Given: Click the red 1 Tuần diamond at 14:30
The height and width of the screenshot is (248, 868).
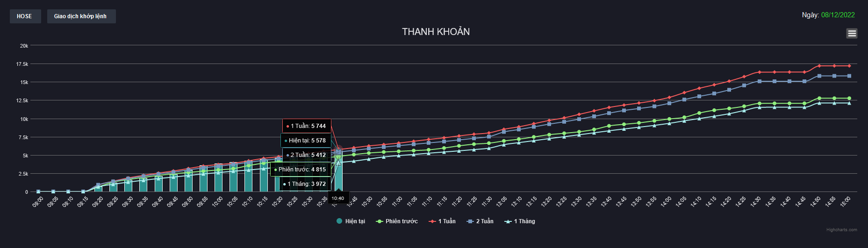Looking at the screenshot, I should (x=759, y=72).
